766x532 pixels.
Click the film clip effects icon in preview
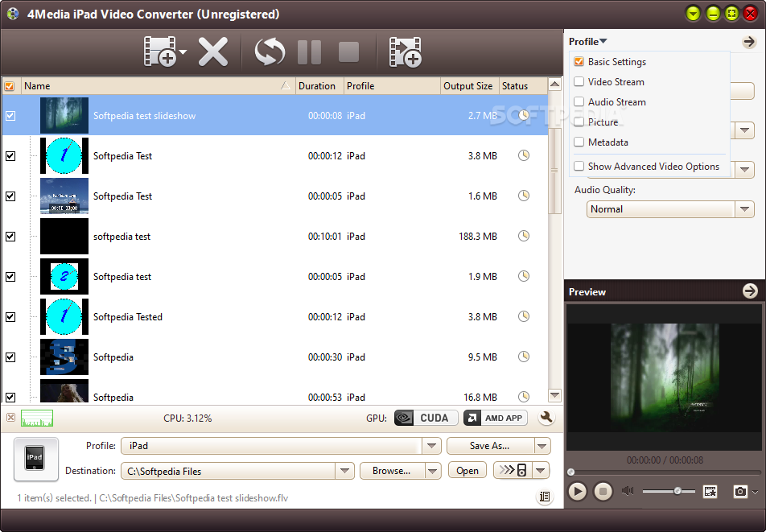[x=710, y=491]
